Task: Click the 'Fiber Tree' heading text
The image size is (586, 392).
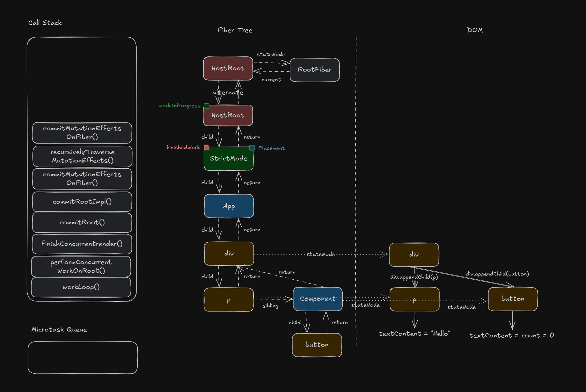Action: click(235, 30)
